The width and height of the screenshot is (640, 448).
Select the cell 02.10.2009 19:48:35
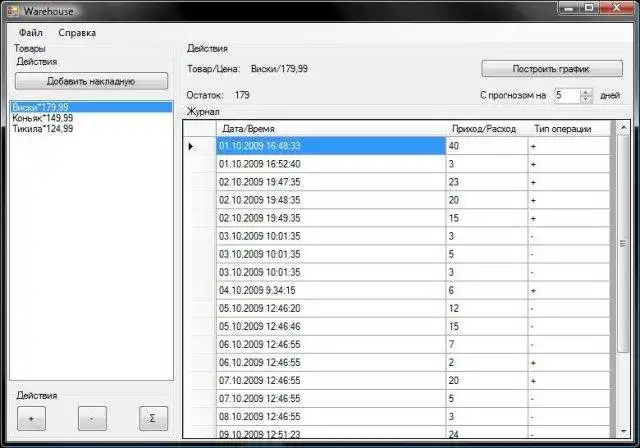pos(331,200)
